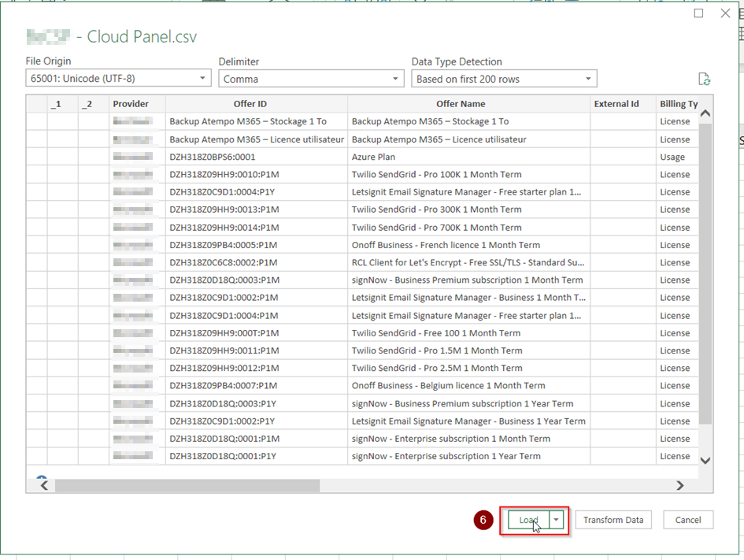The width and height of the screenshot is (744, 560).
Task: Select the Offer ID column header
Action: point(256,103)
